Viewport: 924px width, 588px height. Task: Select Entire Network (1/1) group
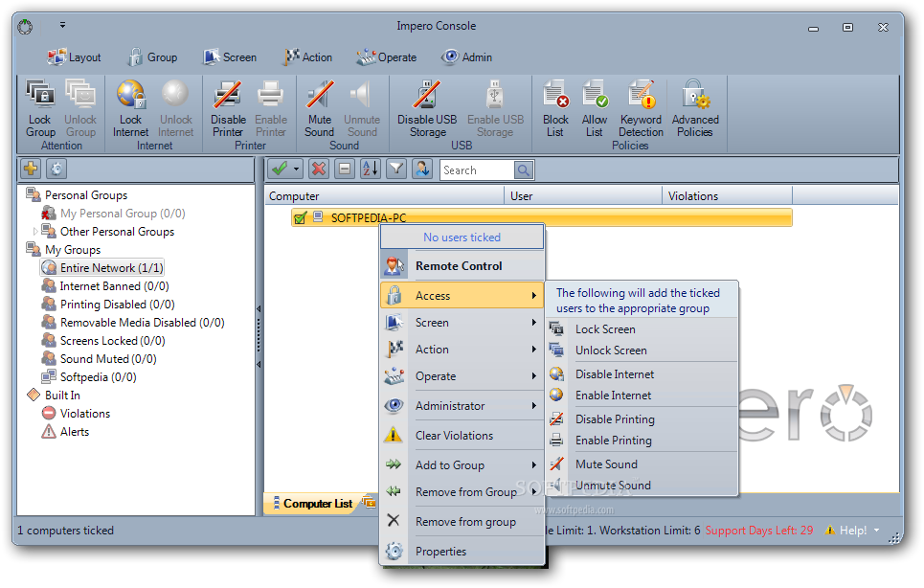[x=101, y=268]
